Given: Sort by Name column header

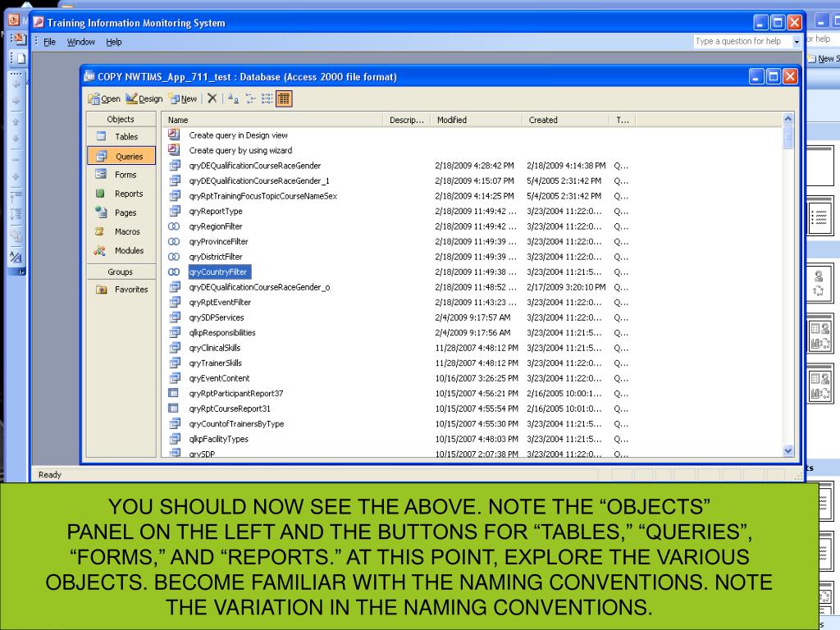Looking at the screenshot, I should click(x=273, y=120).
